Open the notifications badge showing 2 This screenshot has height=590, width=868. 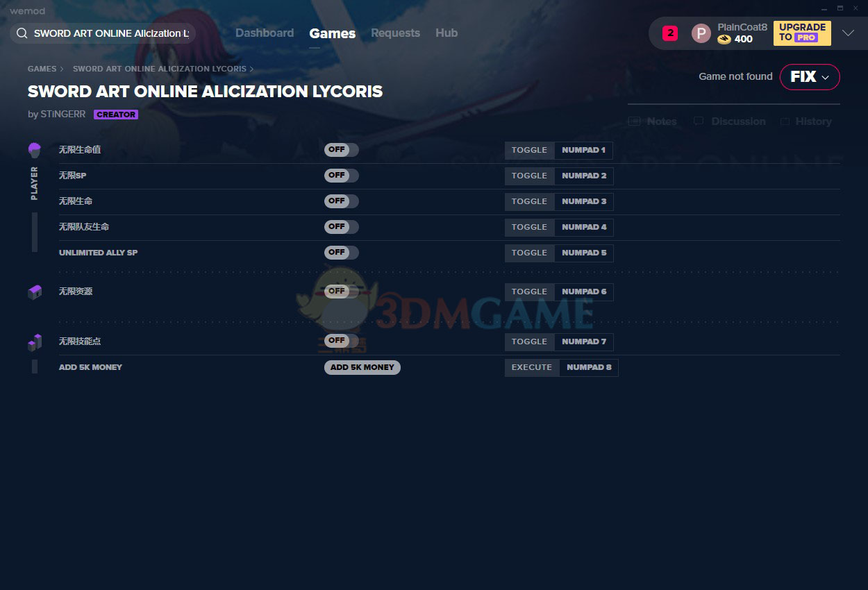click(x=670, y=33)
